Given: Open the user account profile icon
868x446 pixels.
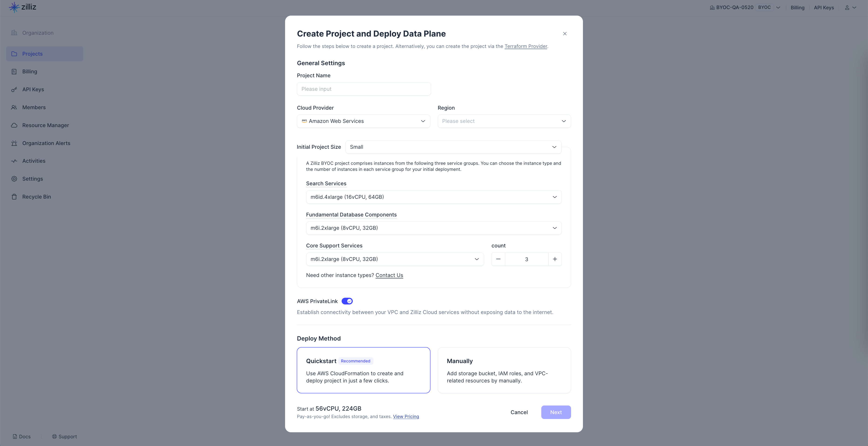Looking at the screenshot, I should (847, 7).
